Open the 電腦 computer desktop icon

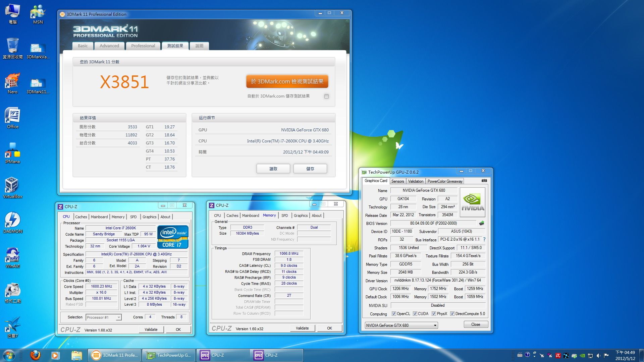[x=13, y=14]
